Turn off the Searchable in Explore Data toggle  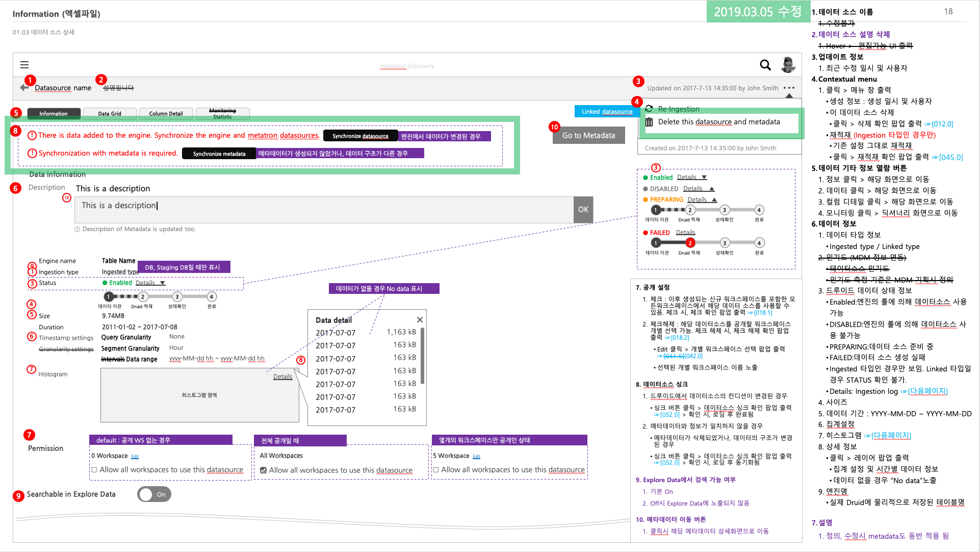(154, 494)
